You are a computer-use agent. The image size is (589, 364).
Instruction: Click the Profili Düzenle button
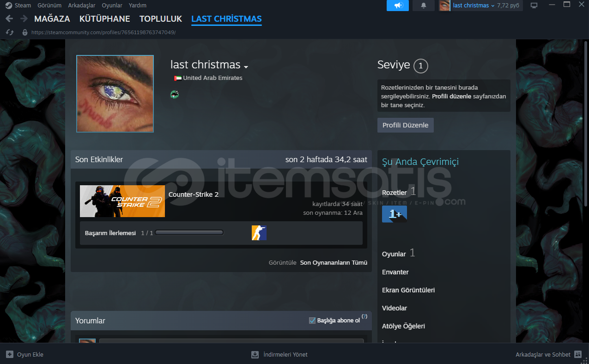point(406,125)
